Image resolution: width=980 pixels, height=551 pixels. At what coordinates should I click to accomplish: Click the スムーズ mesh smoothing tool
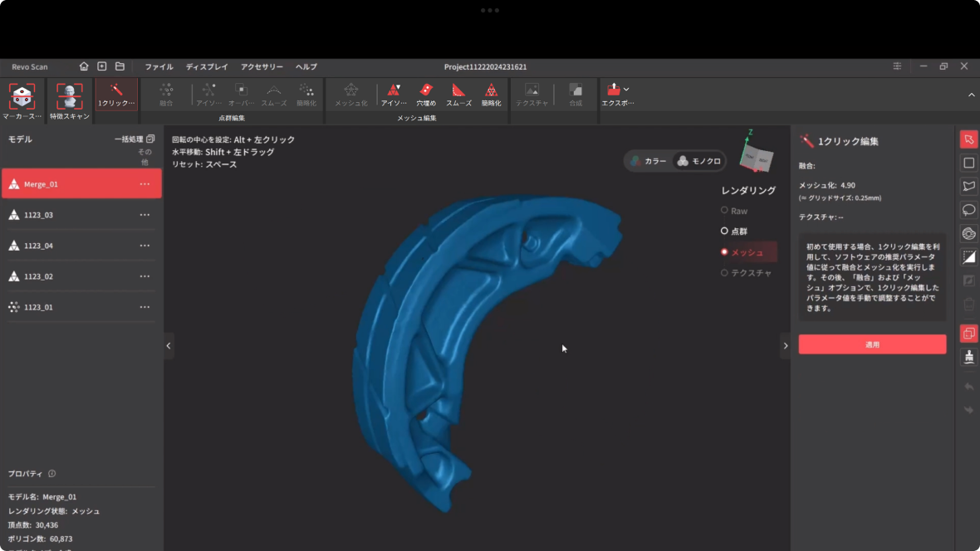(x=458, y=93)
